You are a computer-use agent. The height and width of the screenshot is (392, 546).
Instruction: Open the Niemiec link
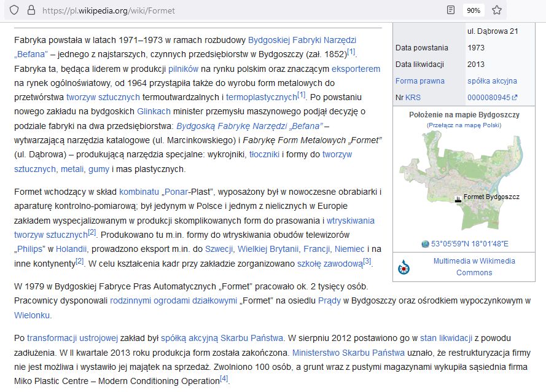[349, 249]
